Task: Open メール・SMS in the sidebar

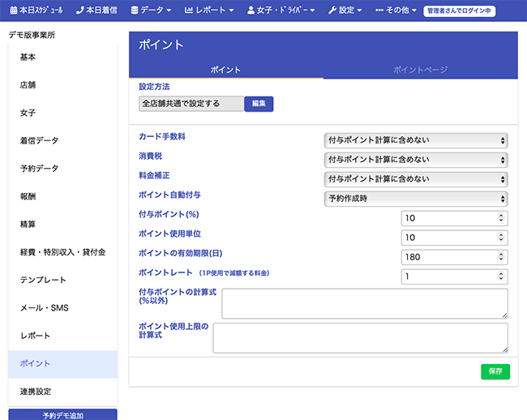Action: [x=63, y=308]
